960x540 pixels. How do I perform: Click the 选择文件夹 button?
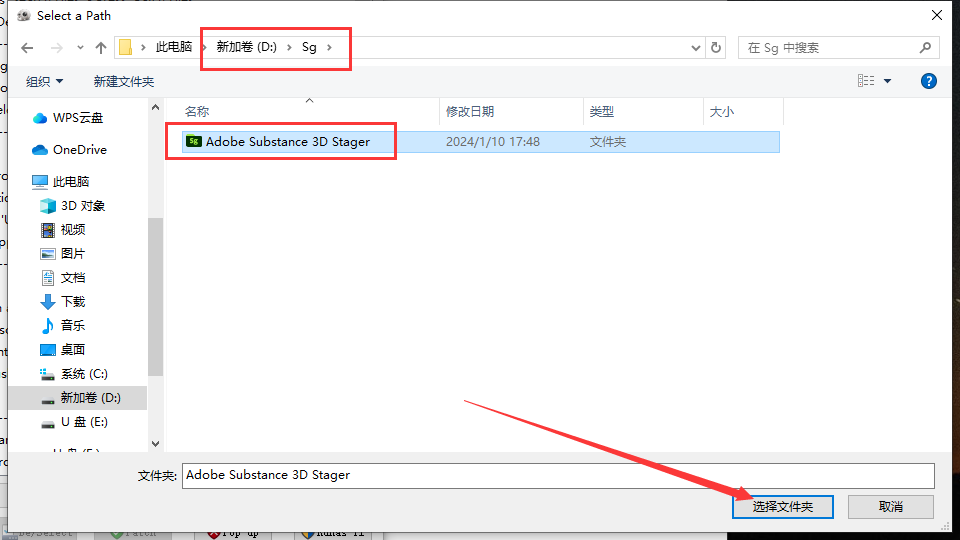point(783,507)
